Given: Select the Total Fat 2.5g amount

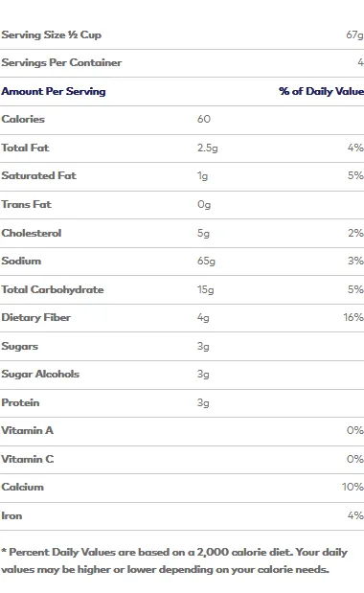Looking at the screenshot, I should tap(208, 148).
